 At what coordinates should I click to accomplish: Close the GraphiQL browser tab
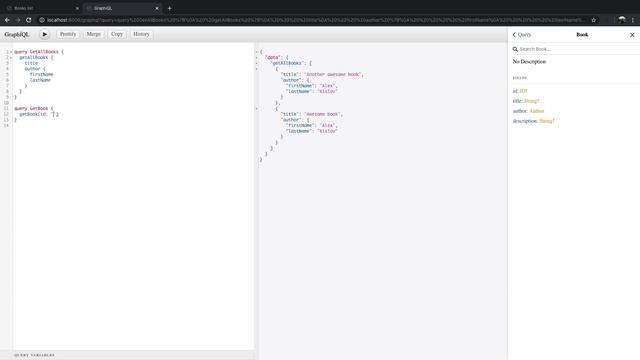click(157, 8)
